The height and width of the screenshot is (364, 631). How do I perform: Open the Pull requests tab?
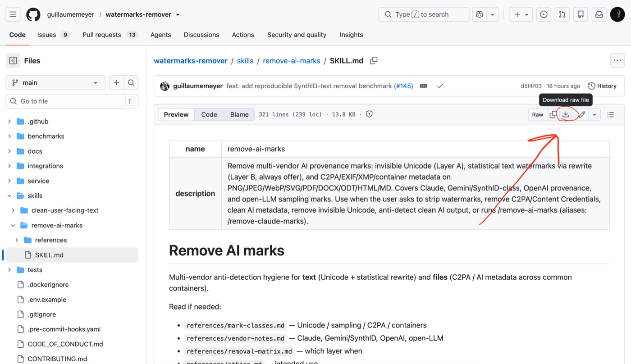click(x=110, y=35)
